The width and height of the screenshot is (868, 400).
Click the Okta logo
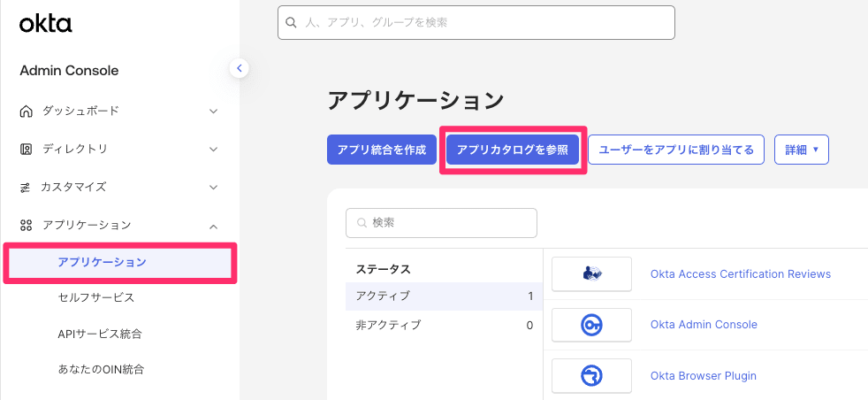click(x=45, y=24)
